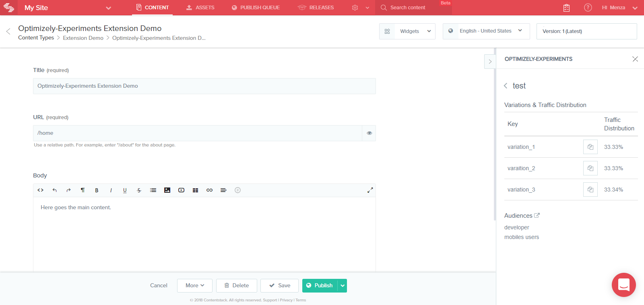Open the Extension Demo breadcrumb link
Viewport: 644px width, 305px height.
pos(83,38)
